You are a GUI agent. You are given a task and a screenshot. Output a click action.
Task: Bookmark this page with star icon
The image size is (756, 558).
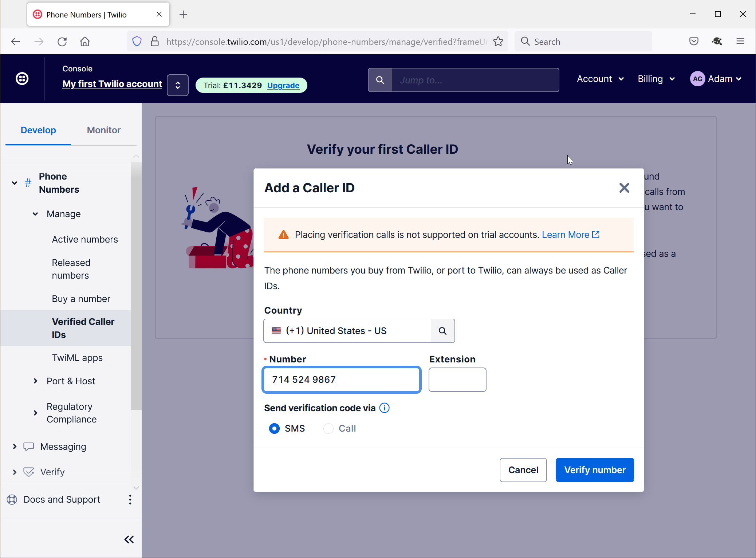point(498,42)
